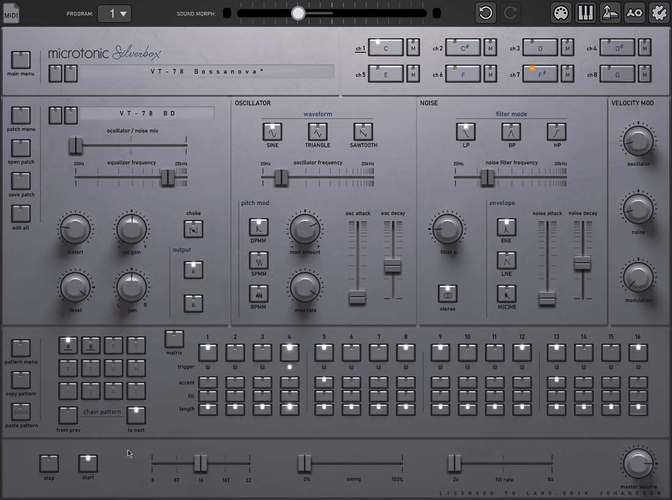The width and height of the screenshot is (672, 500).
Task: Click the piano keys icon
Action: coord(585,13)
